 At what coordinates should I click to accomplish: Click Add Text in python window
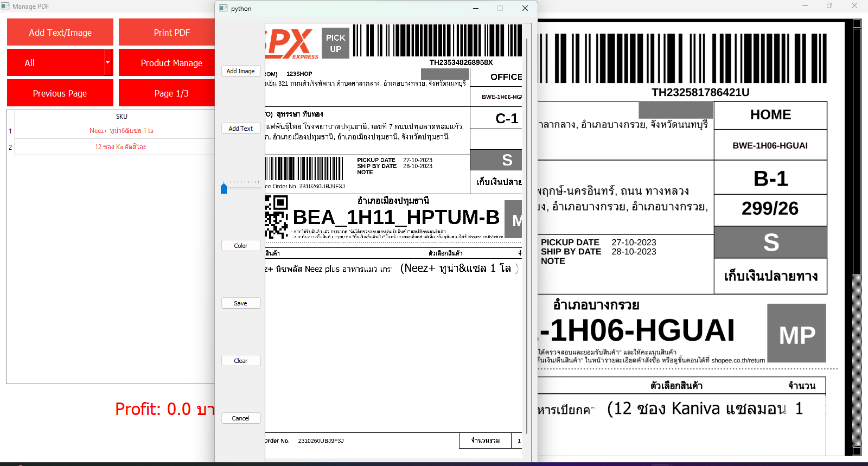[x=241, y=129]
